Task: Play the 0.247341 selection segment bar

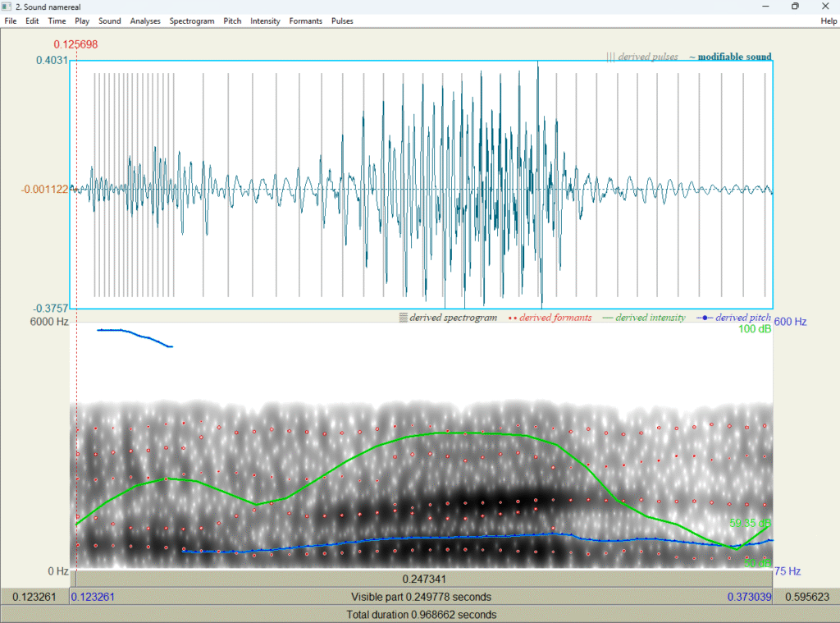Action: [x=424, y=579]
